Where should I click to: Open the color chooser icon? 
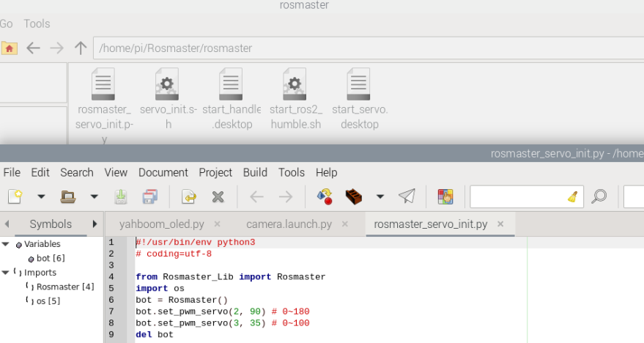[x=445, y=196]
